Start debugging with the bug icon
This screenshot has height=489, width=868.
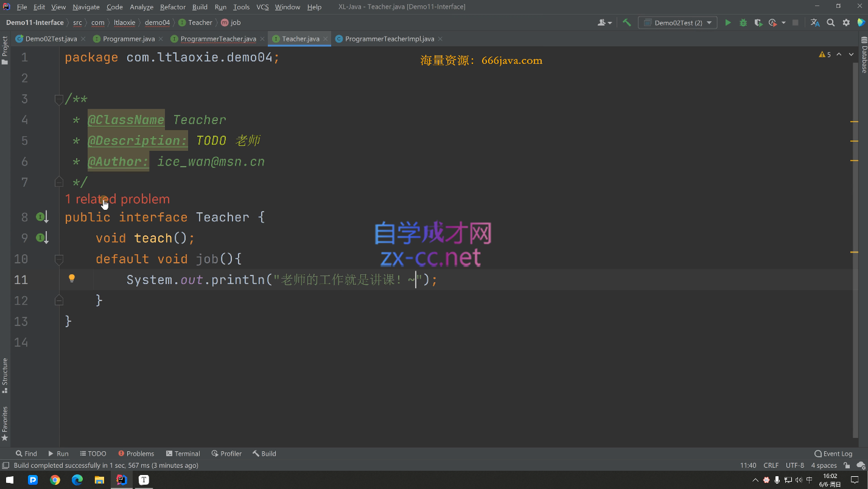(x=743, y=23)
